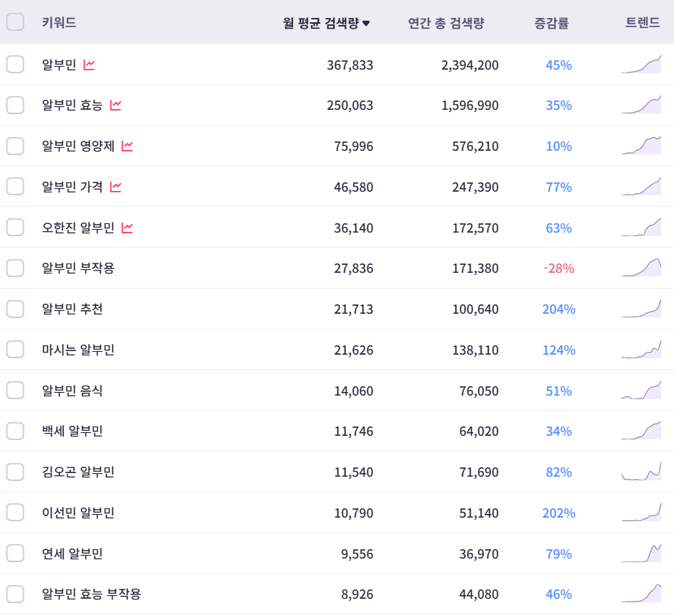The width and height of the screenshot is (674, 616).
Task: Open the trend sparkline for 알부민 부작용
Action: (641, 268)
